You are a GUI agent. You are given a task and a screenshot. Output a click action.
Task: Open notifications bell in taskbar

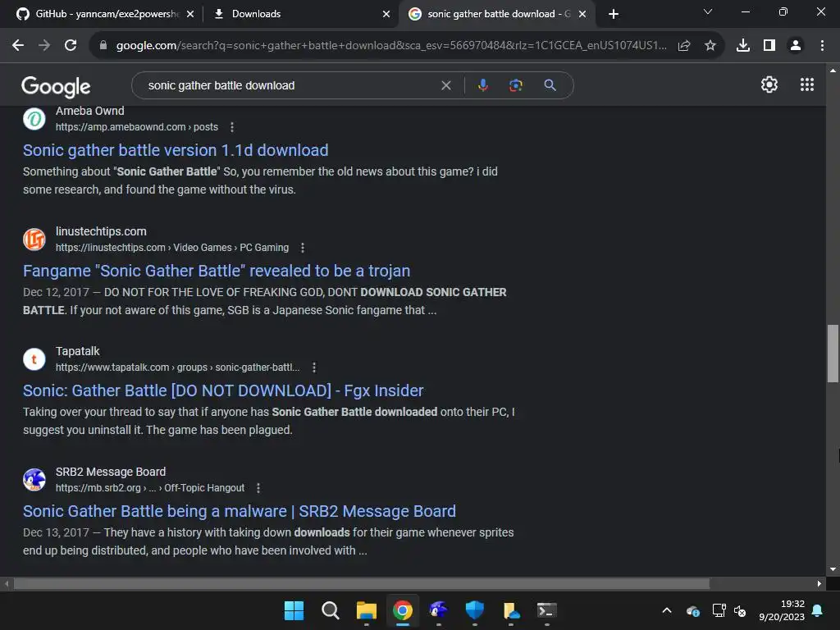[818, 610]
